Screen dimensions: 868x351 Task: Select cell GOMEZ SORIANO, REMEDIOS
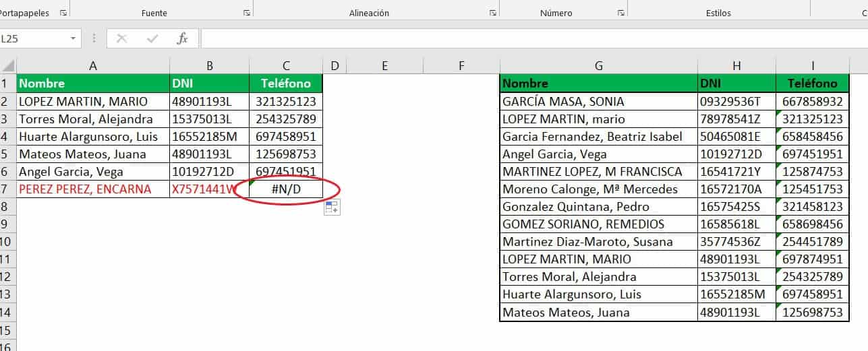pos(599,224)
